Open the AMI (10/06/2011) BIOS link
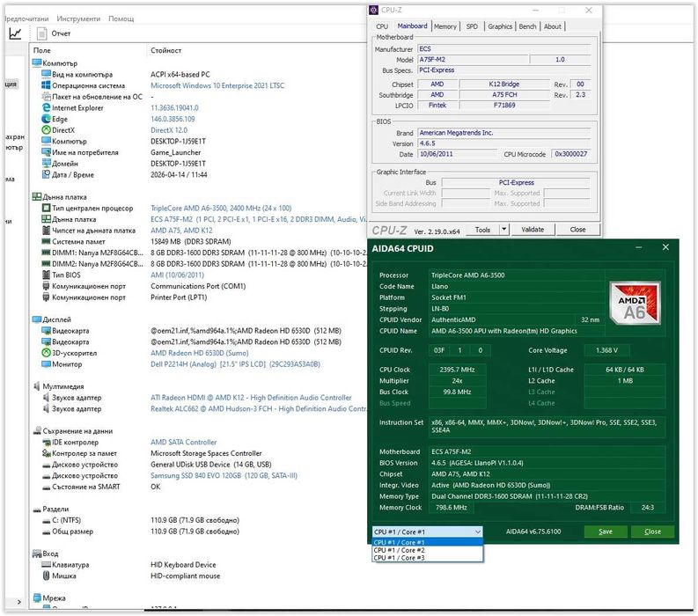 177,275
